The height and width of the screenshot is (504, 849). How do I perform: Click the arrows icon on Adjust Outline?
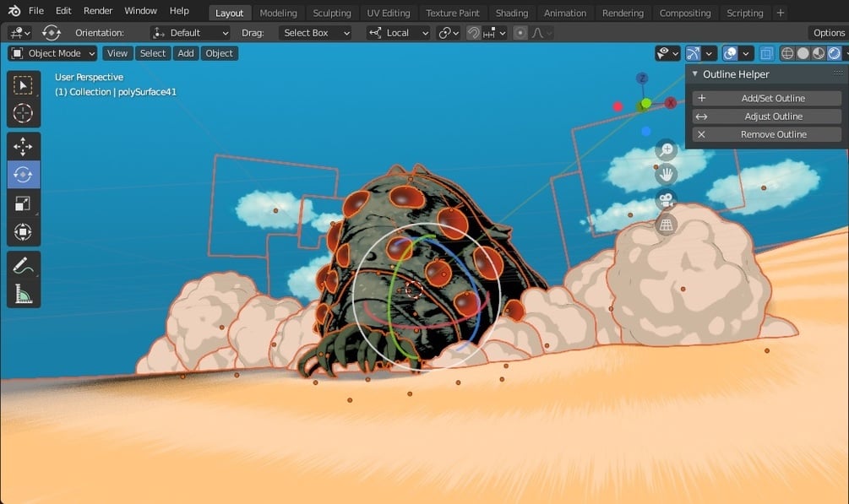702,117
